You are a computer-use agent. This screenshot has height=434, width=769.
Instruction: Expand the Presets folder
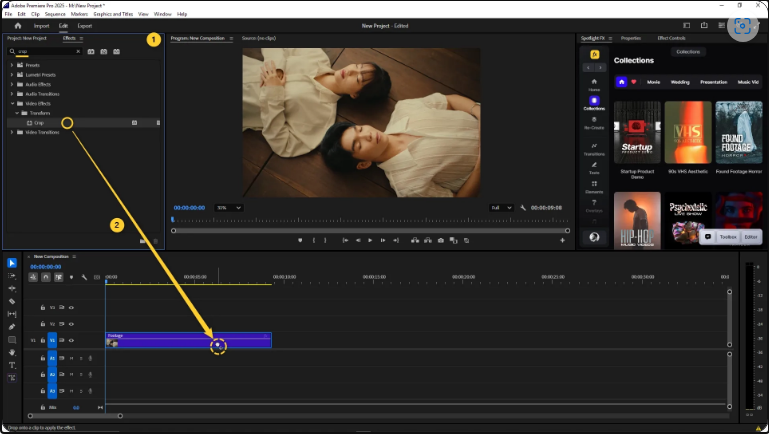tap(12, 65)
